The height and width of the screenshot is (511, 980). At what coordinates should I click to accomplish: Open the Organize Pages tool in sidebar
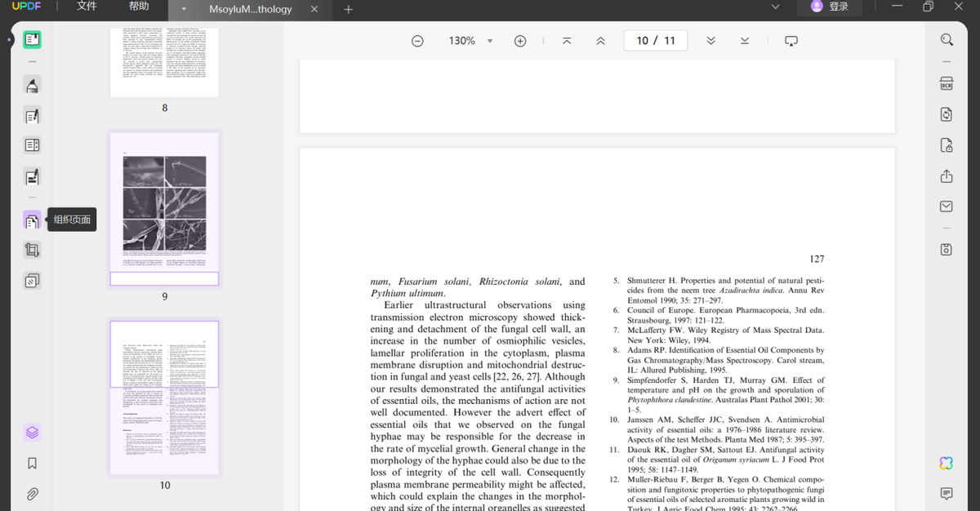click(32, 220)
